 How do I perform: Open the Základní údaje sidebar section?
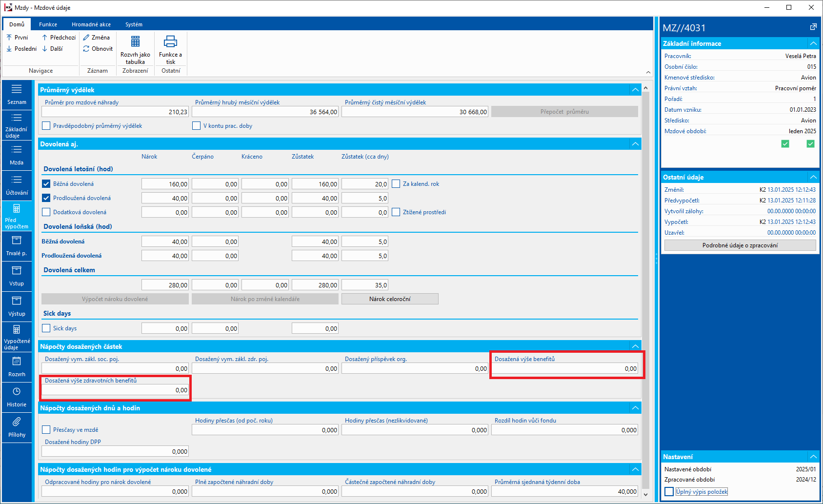tap(17, 125)
